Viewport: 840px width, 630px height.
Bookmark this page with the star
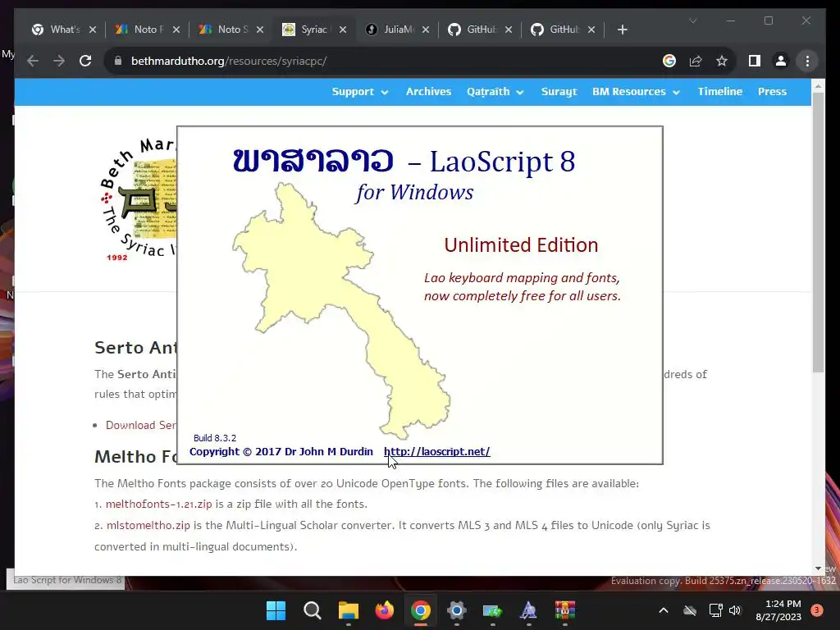[722, 61]
